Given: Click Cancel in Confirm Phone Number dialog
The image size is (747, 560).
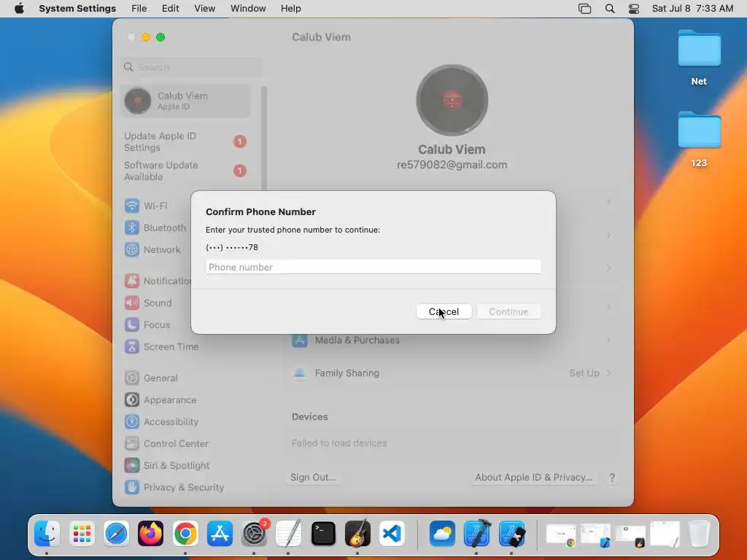Looking at the screenshot, I should coord(444,311).
